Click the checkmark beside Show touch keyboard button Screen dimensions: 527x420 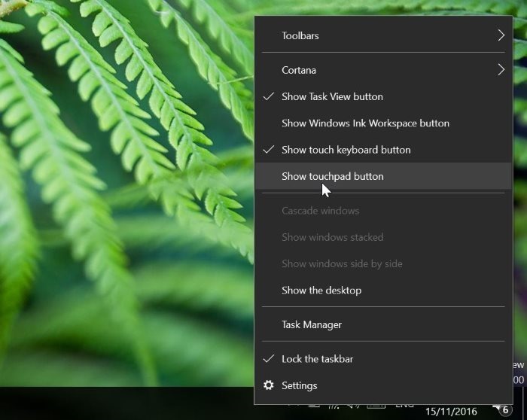[269, 150]
